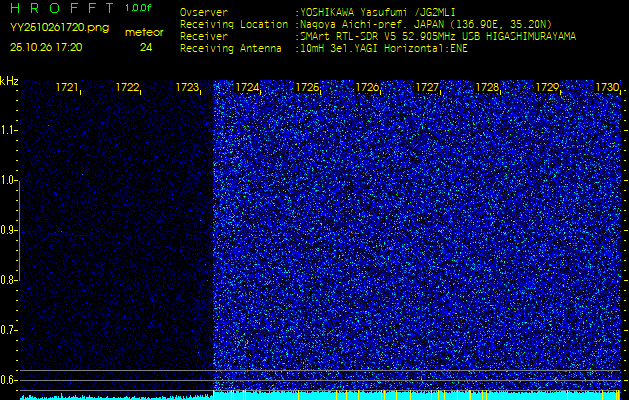Click the 0.9 frequency axis label
Image resolution: width=629 pixels, height=400 pixels.
click(x=7, y=231)
